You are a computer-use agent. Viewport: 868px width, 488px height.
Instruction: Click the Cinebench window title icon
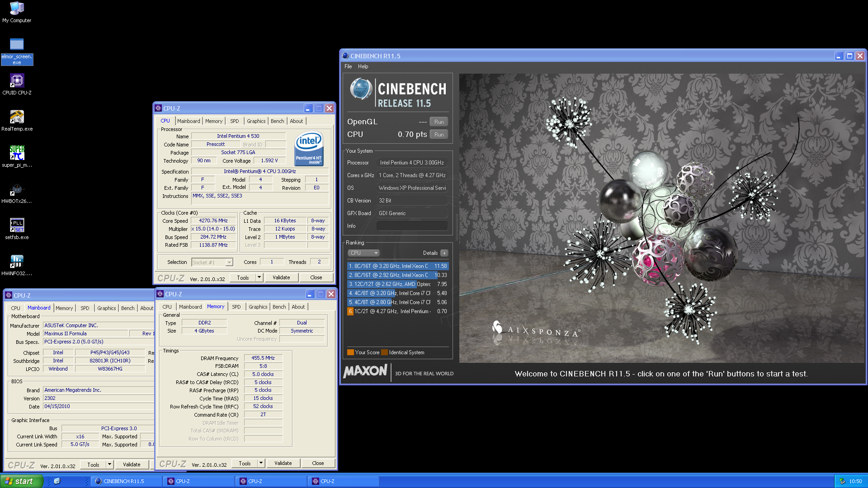pyautogui.click(x=345, y=56)
